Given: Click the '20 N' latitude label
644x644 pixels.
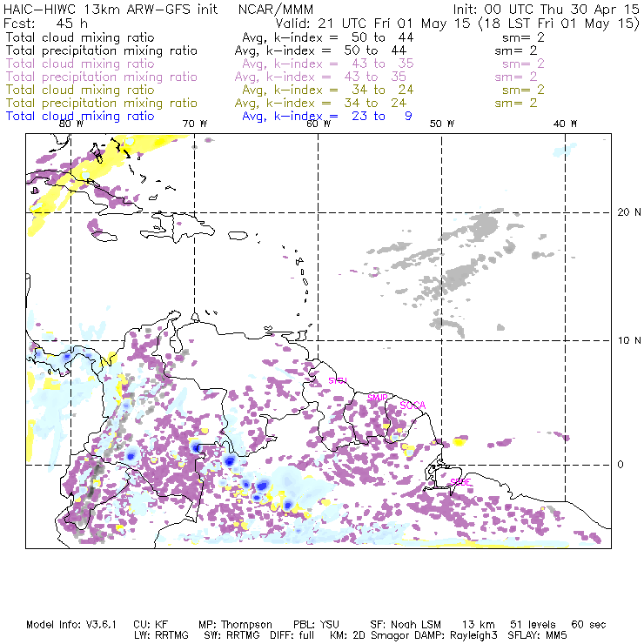Looking at the screenshot, I should (629, 212).
